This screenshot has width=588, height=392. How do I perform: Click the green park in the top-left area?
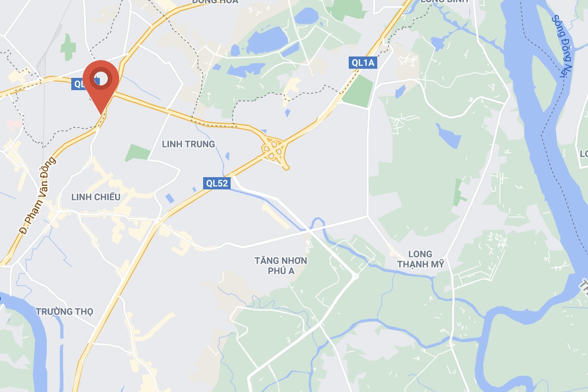(68, 47)
